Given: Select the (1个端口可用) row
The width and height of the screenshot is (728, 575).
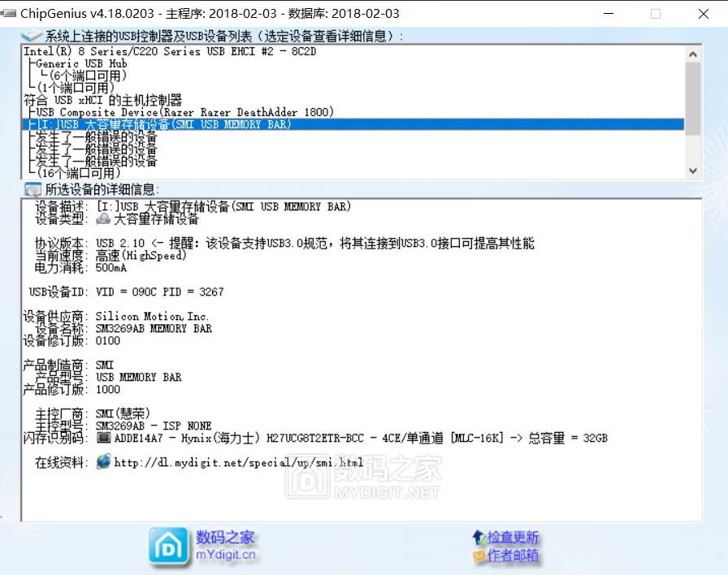Looking at the screenshot, I should [x=76, y=87].
